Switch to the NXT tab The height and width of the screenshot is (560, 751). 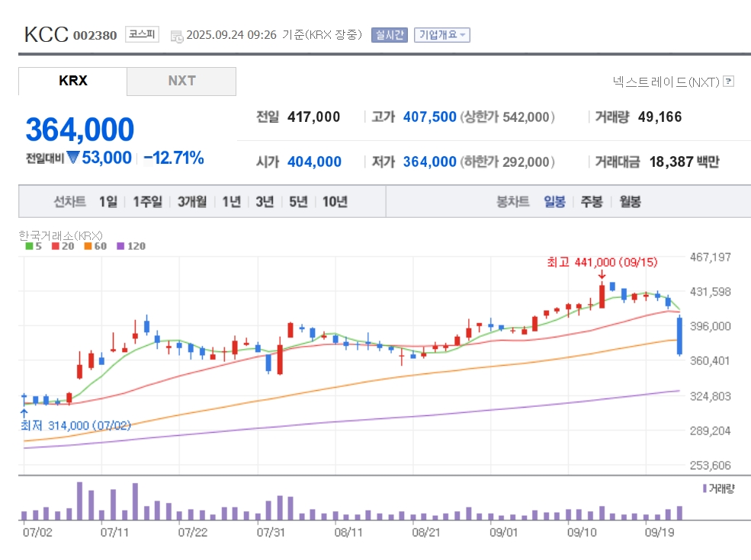click(181, 81)
